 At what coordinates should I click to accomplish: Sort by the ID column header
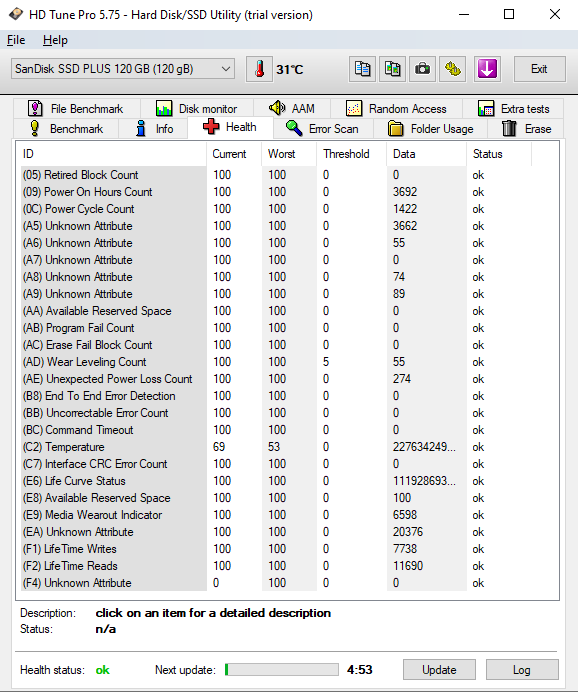click(x=112, y=154)
